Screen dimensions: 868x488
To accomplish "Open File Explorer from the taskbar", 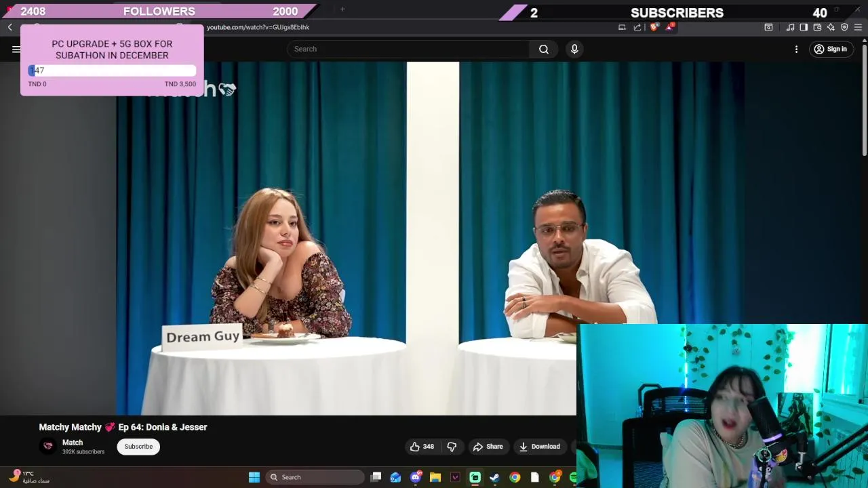I will click(x=435, y=477).
